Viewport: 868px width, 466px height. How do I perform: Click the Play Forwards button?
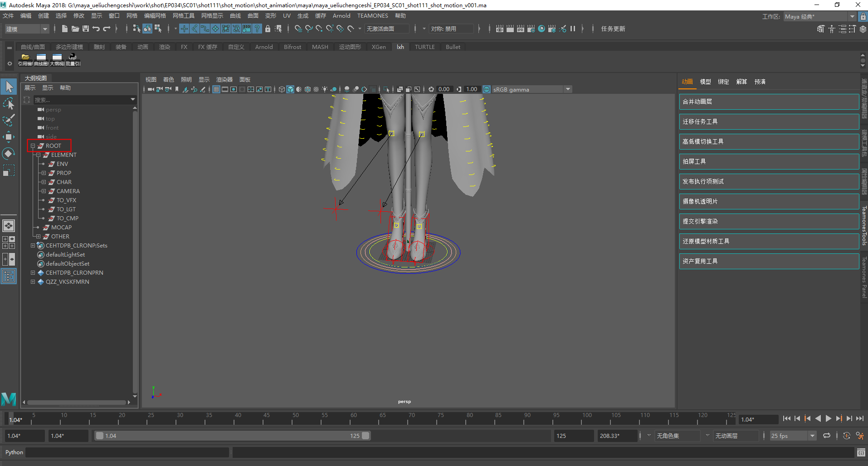pyautogui.click(x=829, y=419)
